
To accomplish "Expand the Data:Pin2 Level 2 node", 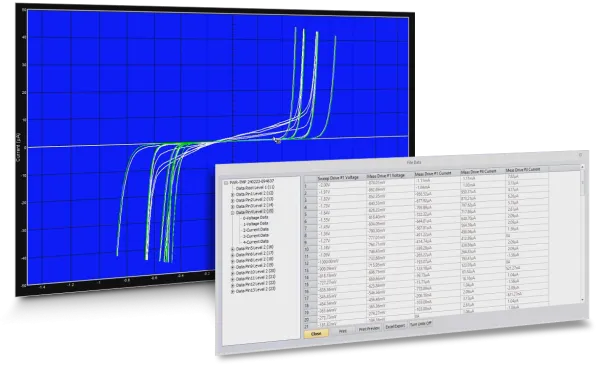I will click(232, 201).
